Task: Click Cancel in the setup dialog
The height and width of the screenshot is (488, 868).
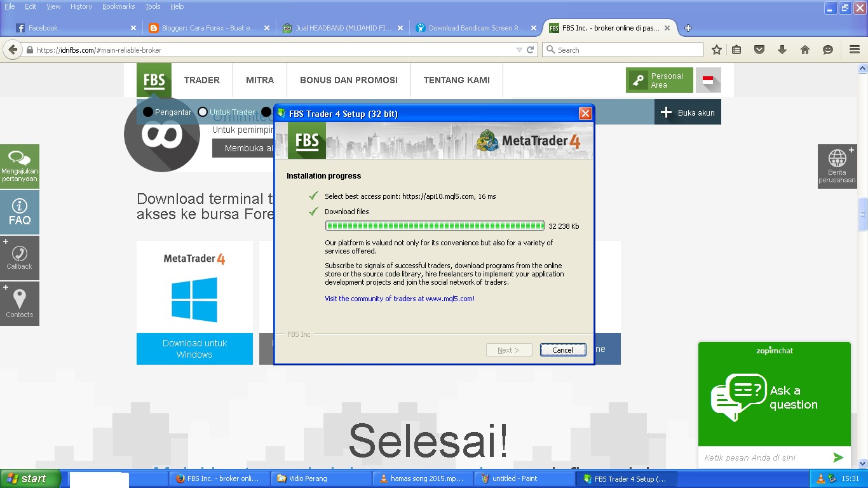Action: coord(563,350)
